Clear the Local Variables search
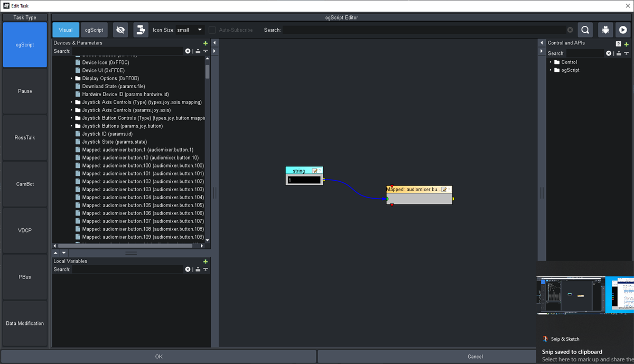Image resolution: width=634 pixels, height=364 pixels. 188,269
